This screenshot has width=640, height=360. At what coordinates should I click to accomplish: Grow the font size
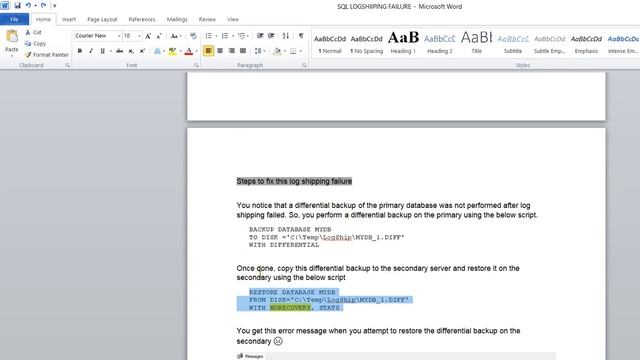(148, 36)
